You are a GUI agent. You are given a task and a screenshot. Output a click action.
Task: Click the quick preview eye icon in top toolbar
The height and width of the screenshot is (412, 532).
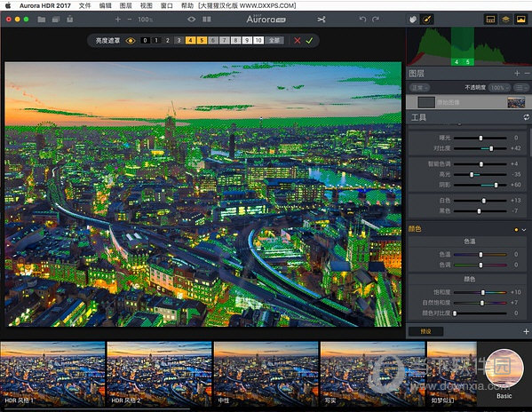tap(191, 20)
